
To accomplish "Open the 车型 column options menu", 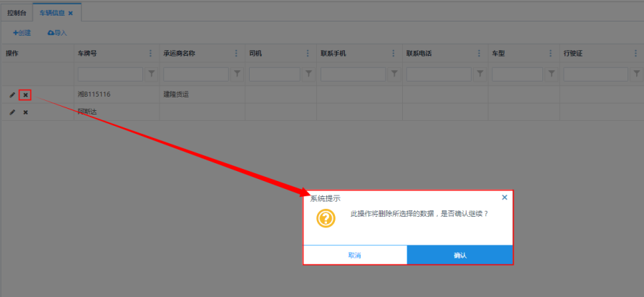I will (551, 54).
